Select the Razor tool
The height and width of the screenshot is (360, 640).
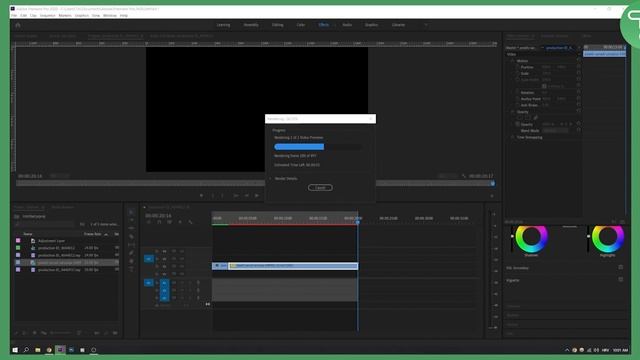coord(131,236)
